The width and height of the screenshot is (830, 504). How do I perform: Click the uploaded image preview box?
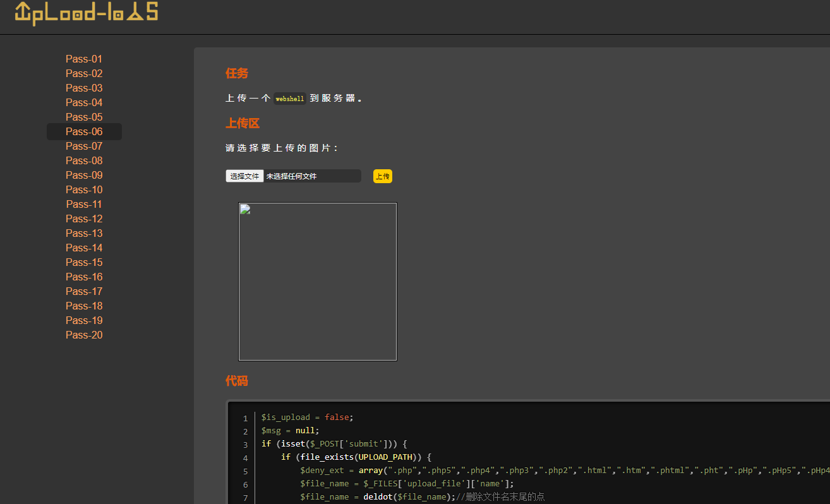click(317, 282)
